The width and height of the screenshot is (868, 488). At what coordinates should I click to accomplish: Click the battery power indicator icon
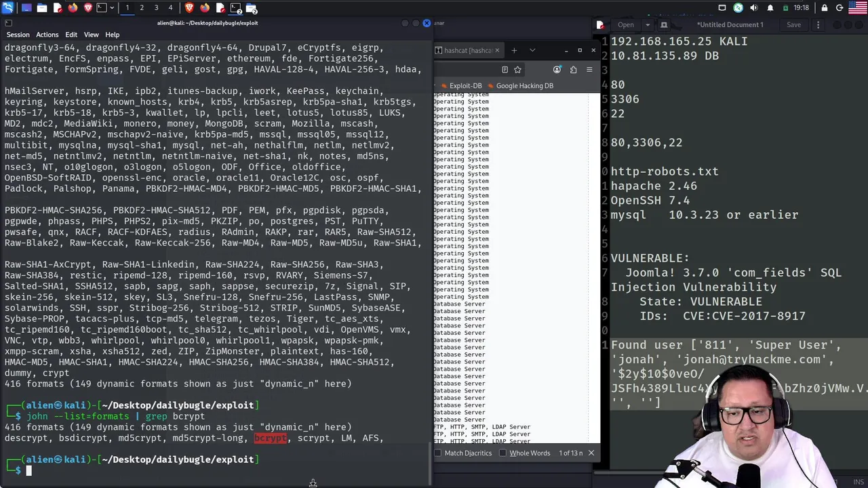[785, 7]
